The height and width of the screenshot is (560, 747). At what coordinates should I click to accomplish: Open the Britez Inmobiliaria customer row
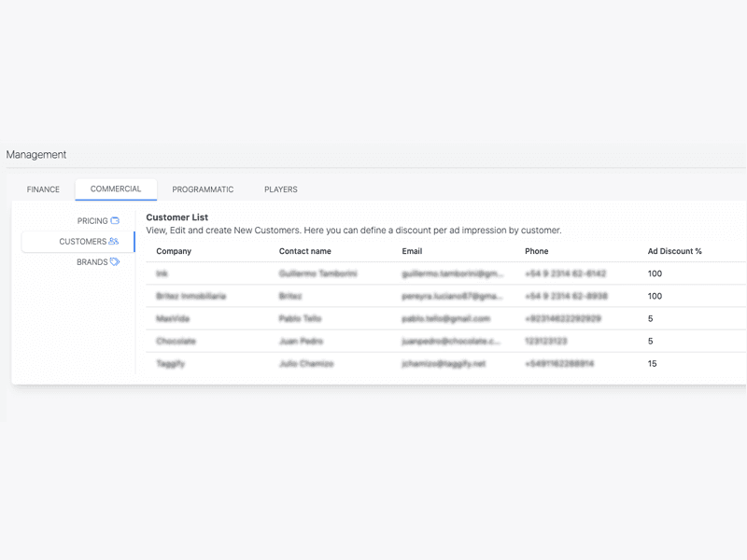pyautogui.click(x=190, y=296)
